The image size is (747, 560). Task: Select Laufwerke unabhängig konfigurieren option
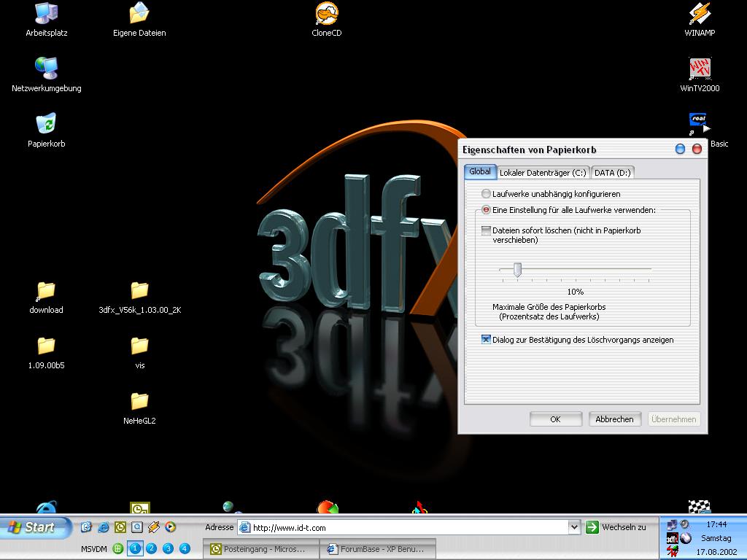pos(551,194)
